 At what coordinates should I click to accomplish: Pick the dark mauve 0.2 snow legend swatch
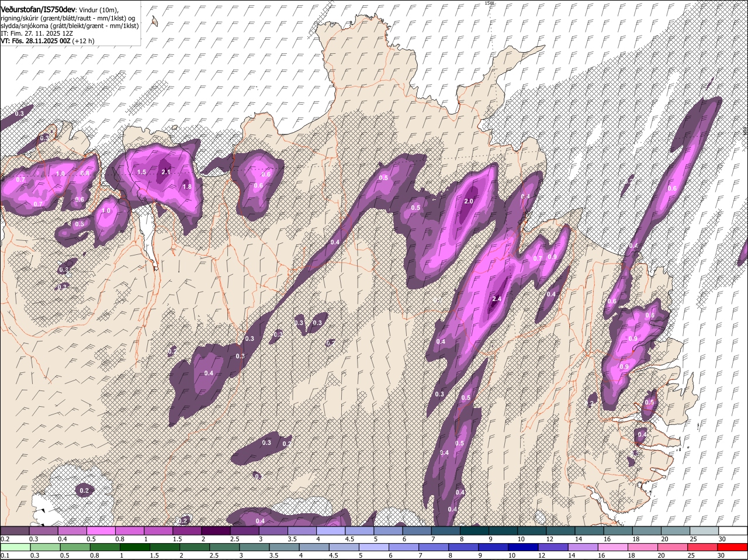click(x=15, y=531)
